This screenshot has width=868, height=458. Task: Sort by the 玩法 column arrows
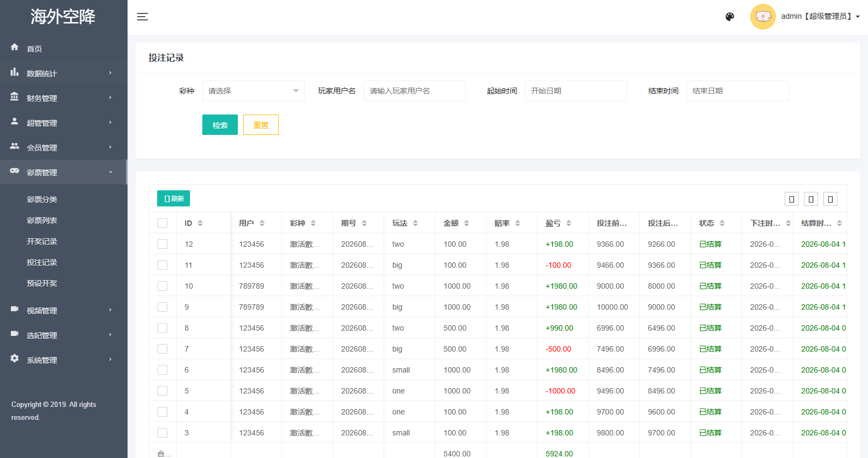415,223
